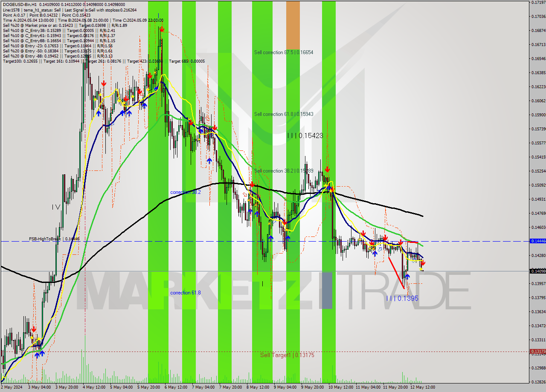The height and width of the screenshot is (392, 546).
Task: Click the 'Target100: 0.12655' targets line
Action: click(104, 61)
